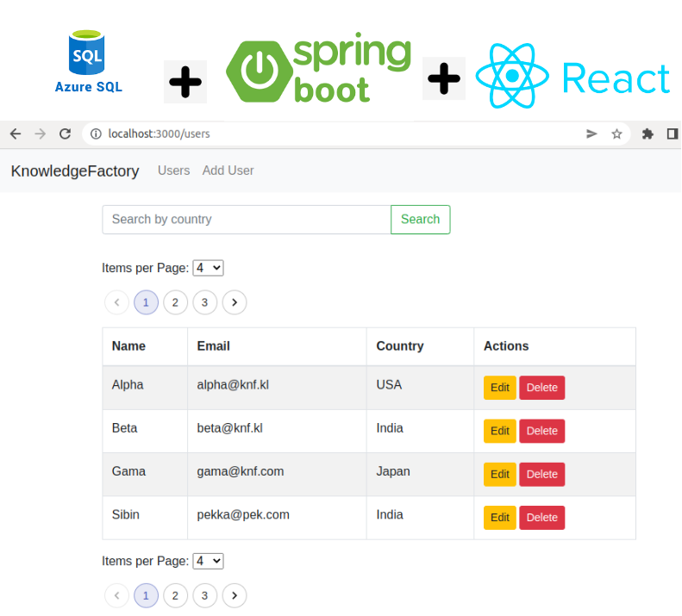The image size is (682, 616).
Task: Delete the Sibin user row
Action: [542, 518]
